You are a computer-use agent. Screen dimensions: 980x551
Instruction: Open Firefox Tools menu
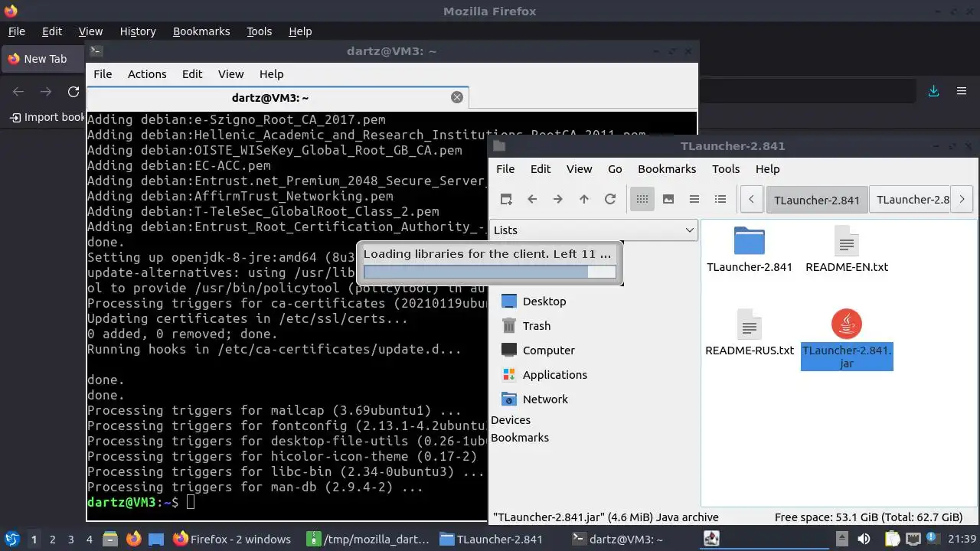[260, 31]
